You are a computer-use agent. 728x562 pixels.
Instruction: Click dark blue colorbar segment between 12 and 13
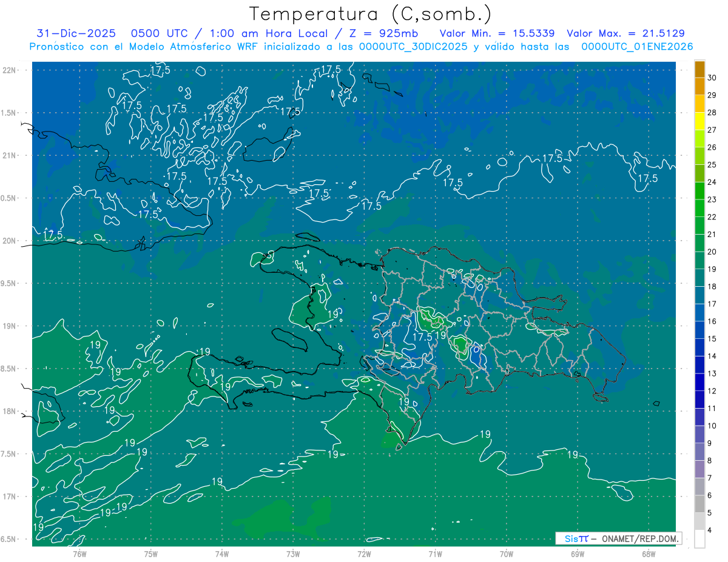[699, 383]
